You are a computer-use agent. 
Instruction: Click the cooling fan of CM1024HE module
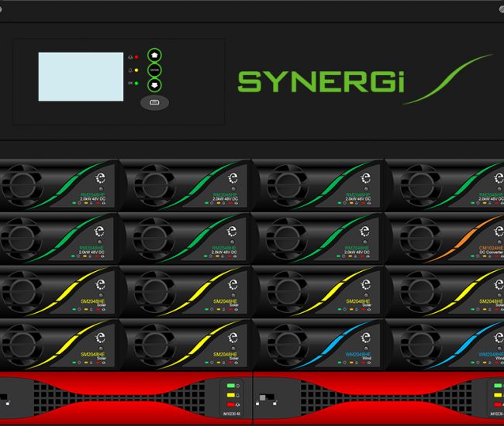(421, 239)
